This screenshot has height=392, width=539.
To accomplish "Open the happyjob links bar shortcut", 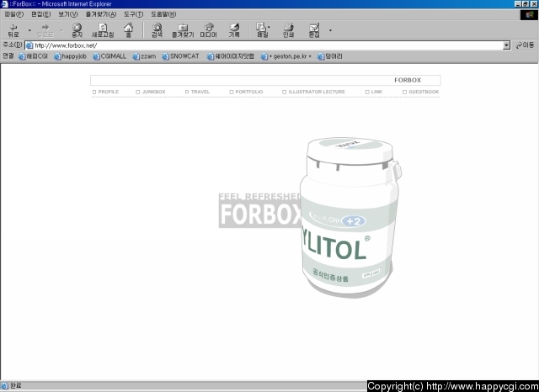I will (x=70, y=56).
